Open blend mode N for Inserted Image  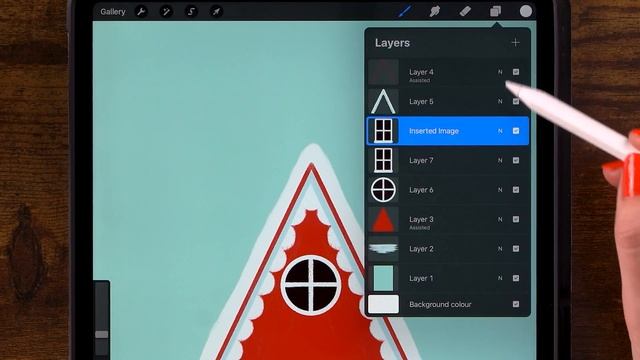click(500, 131)
